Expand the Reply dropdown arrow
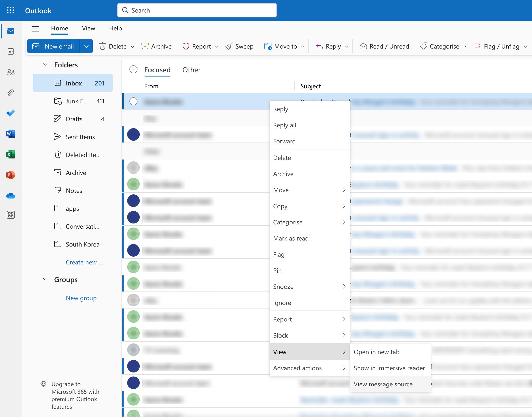The image size is (532, 417). 347,46
